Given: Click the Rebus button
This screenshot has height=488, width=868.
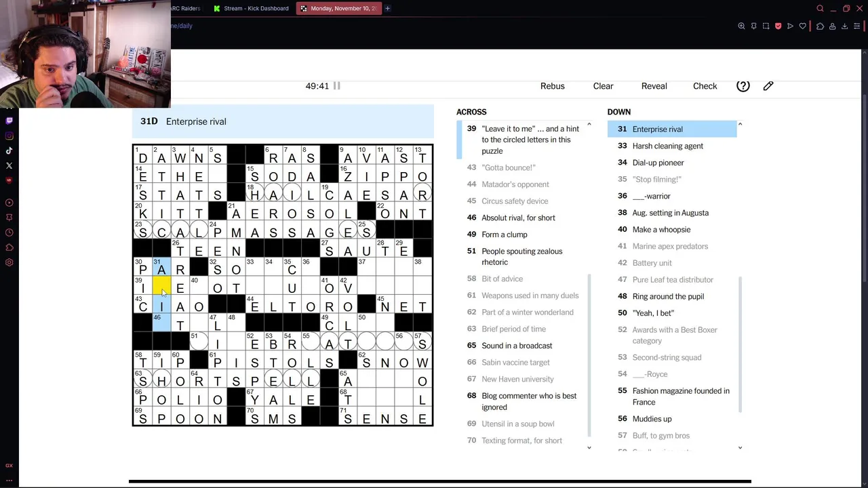Looking at the screenshot, I should pos(553,86).
